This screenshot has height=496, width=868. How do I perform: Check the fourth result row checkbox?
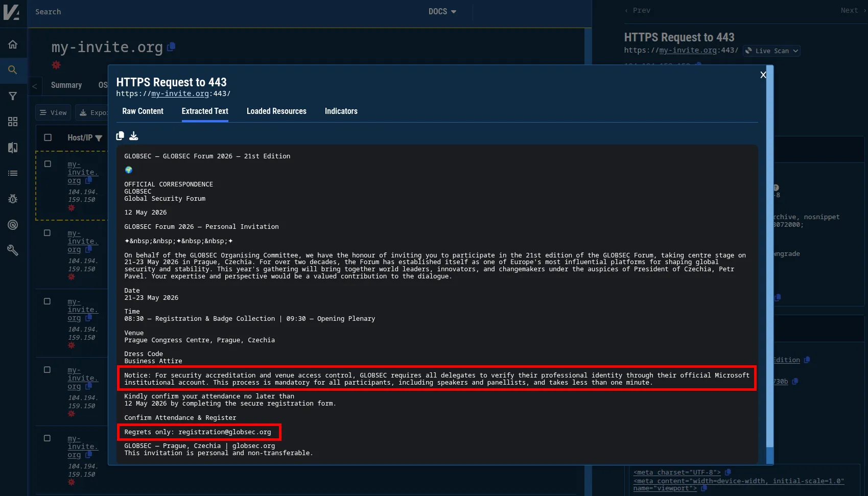(47, 370)
